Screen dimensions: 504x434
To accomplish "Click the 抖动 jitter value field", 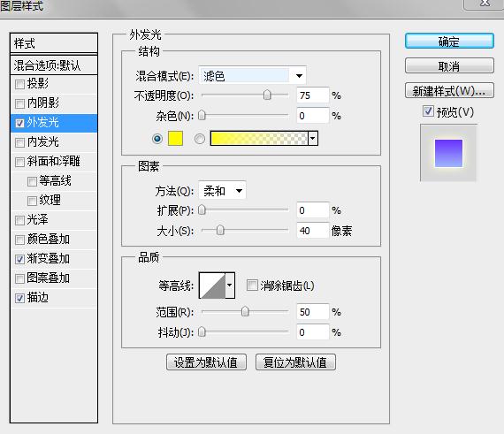I will (x=313, y=331).
